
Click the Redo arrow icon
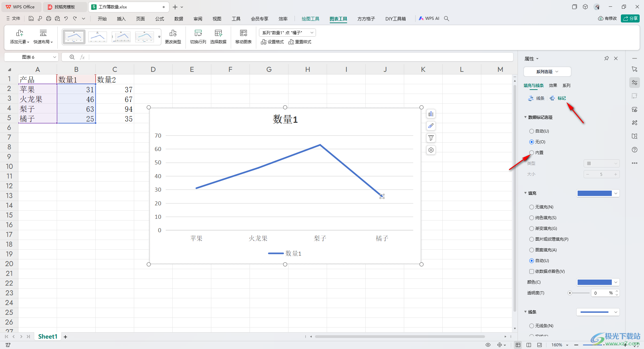click(75, 18)
